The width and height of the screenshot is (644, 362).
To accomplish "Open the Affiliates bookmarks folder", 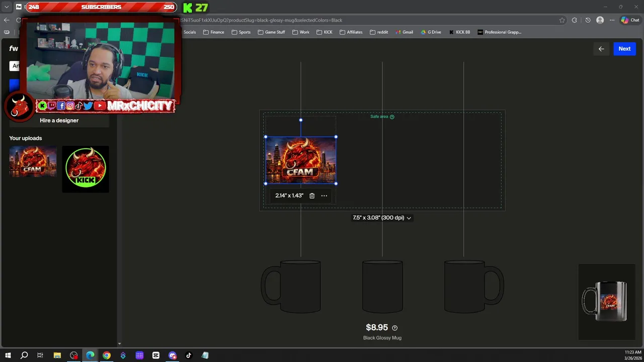I will (x=351, y=32).
